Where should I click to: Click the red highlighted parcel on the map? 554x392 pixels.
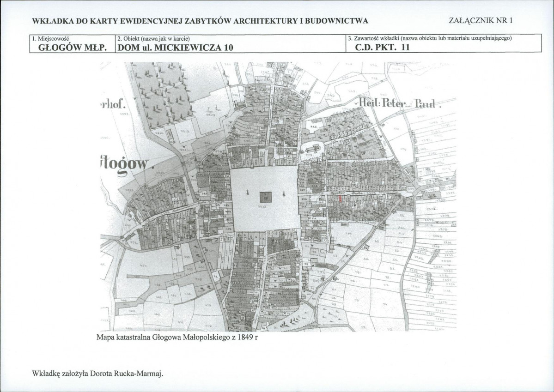point(340,199)
